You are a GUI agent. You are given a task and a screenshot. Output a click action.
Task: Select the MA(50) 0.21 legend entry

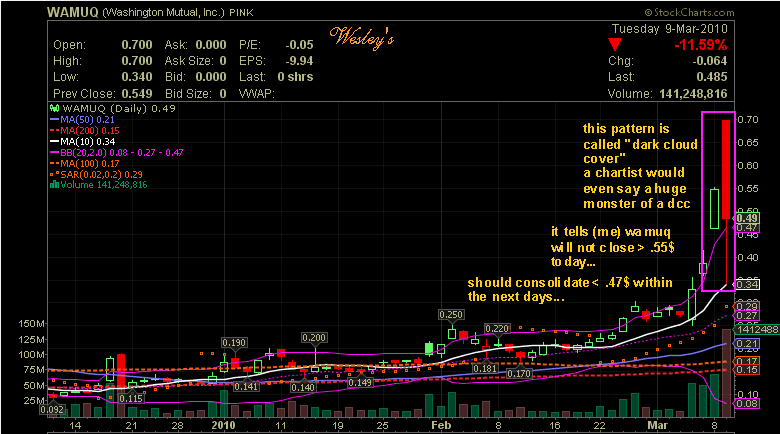tap(82, 119)
